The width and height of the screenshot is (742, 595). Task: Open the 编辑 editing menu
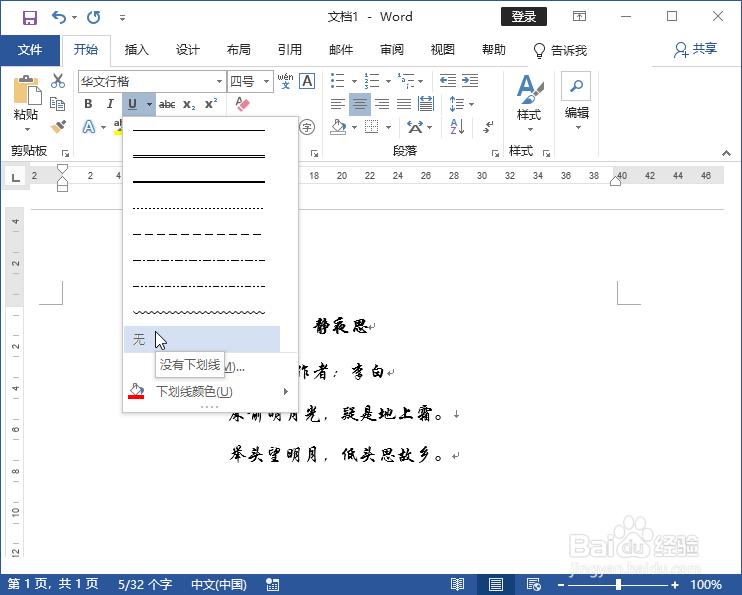(576, 102)
